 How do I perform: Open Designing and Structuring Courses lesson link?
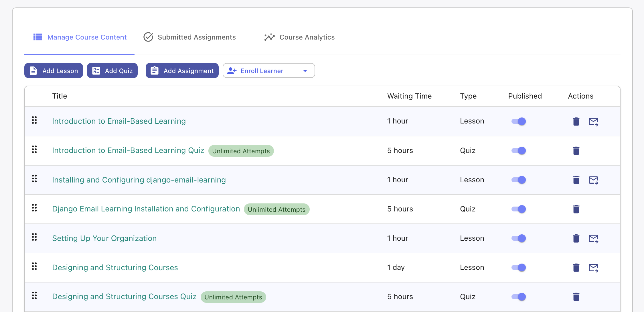tap(115, 268)
